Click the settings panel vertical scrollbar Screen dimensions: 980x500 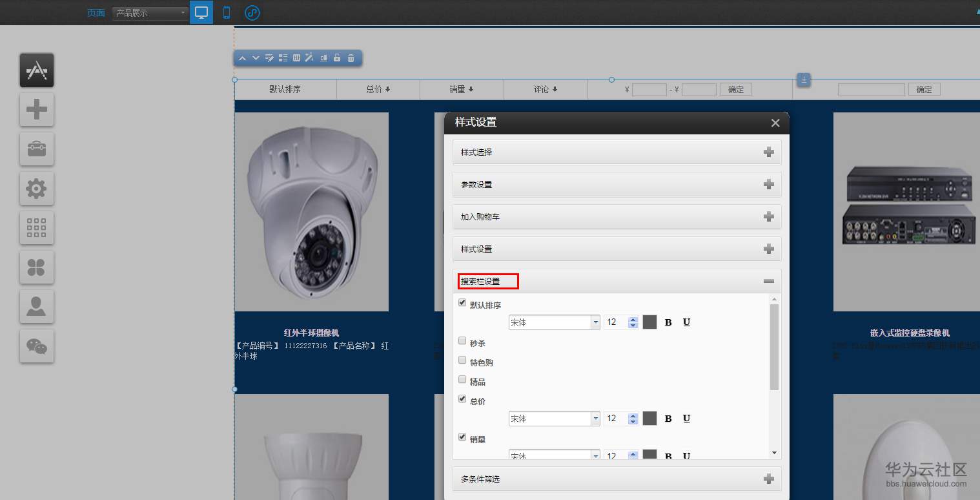[x=775, y=347]
